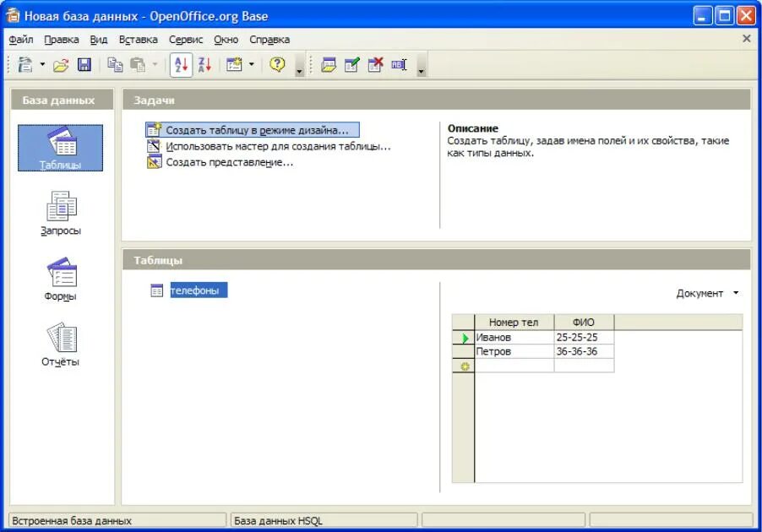Click the Help question mark icon

click(277, 65)
